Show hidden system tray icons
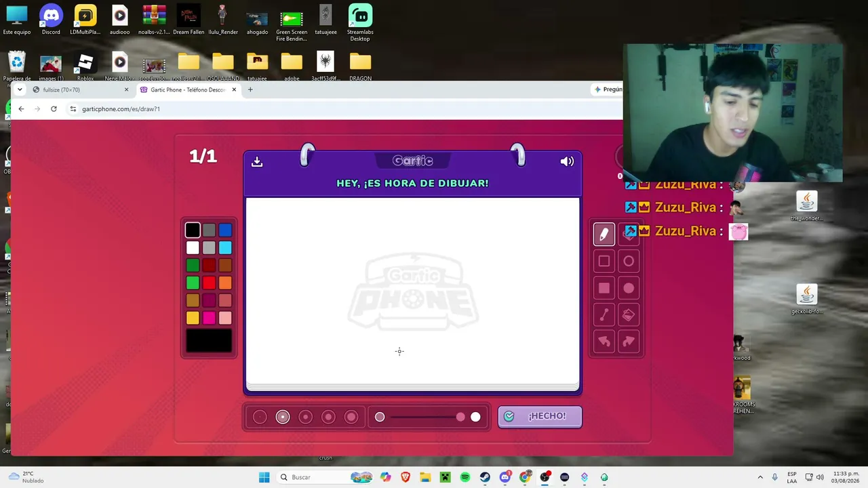This screenshot has height=488, width=868. 760,477
